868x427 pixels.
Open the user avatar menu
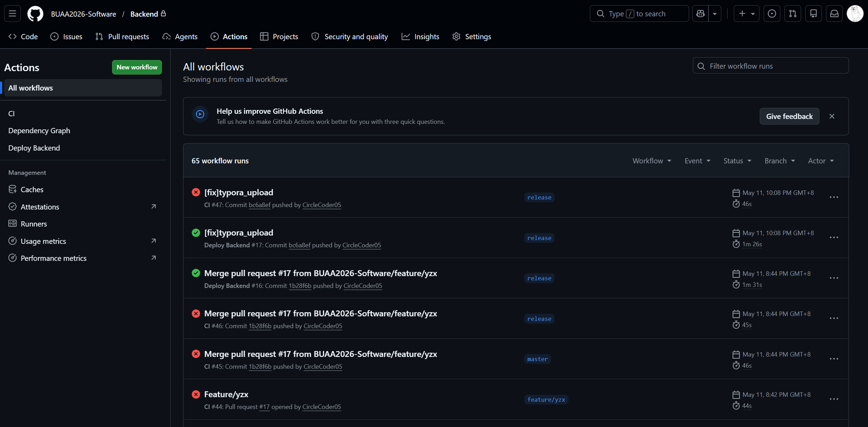(x=855, y=14)
